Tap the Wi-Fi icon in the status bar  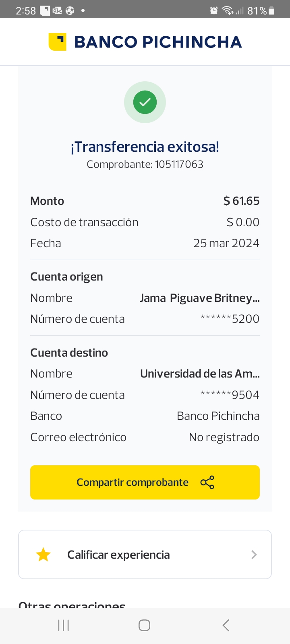228,10
